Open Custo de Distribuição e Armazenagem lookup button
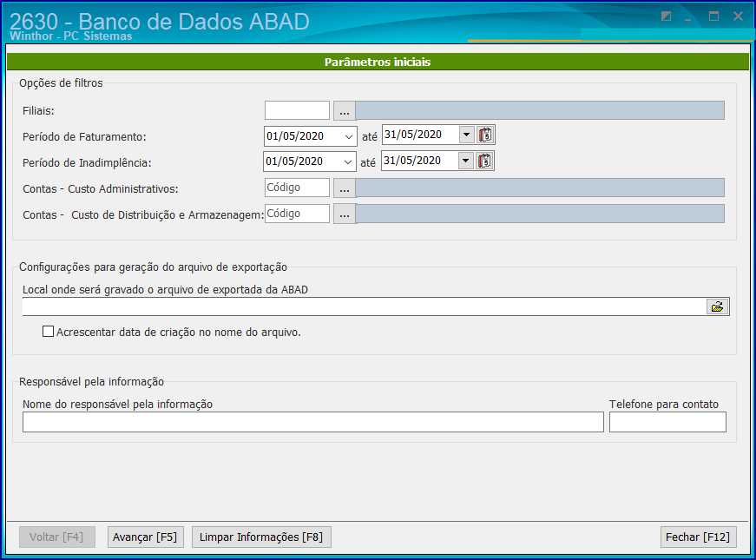 point(345,214)
